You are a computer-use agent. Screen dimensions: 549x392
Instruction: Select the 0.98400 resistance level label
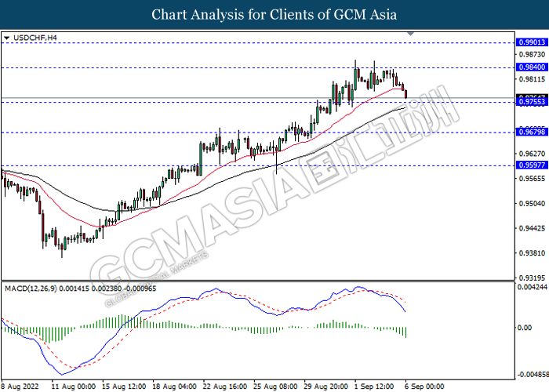[533, 67]
